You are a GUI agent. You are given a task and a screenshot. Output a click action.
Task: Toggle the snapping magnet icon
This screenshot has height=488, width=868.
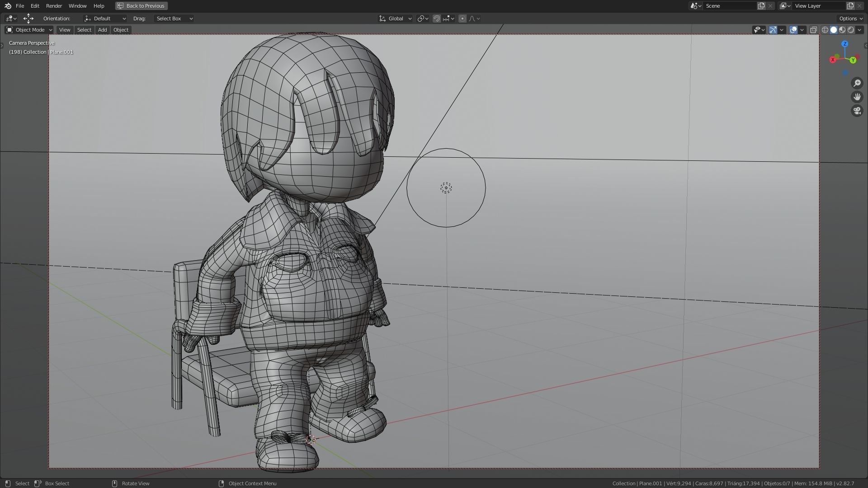[437, 19]
